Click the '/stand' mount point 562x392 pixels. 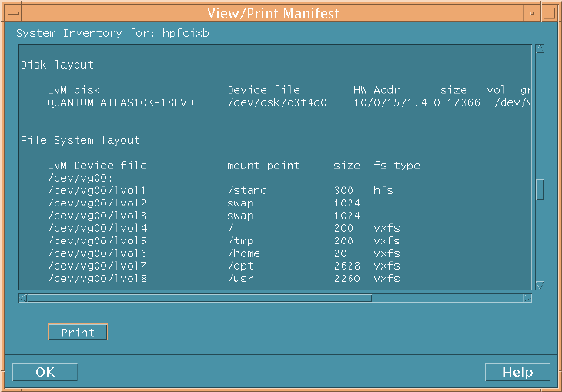pos(247,190)
